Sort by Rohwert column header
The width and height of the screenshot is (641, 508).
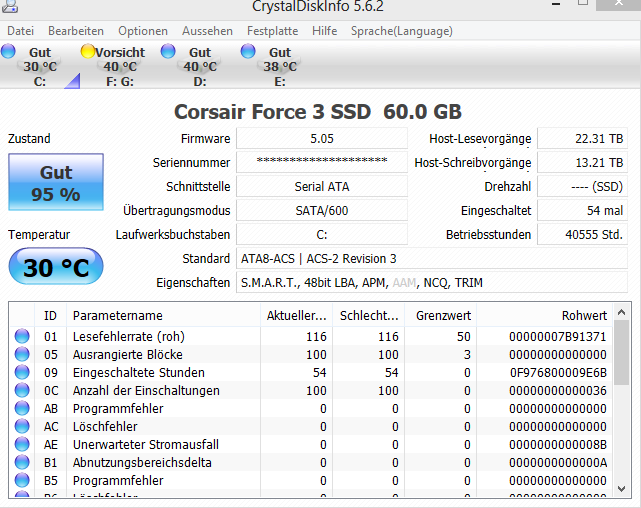545,315
